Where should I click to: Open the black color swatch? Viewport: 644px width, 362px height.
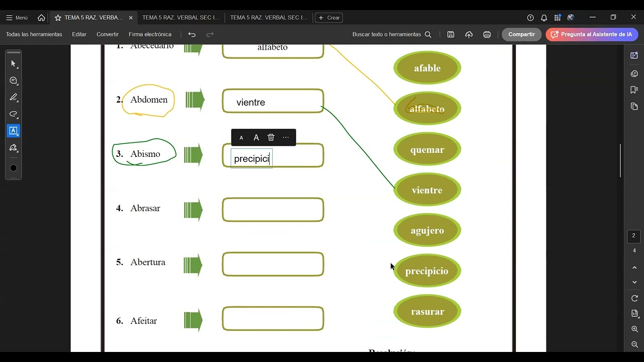[x=14, y=168]
